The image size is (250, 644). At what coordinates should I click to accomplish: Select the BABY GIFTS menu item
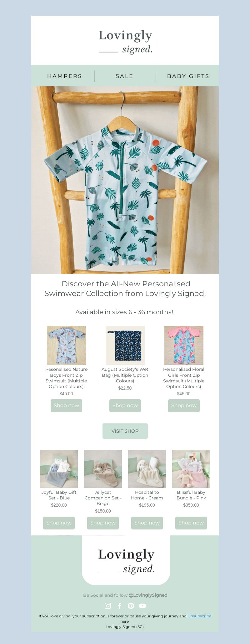click(x=188, y=76)
